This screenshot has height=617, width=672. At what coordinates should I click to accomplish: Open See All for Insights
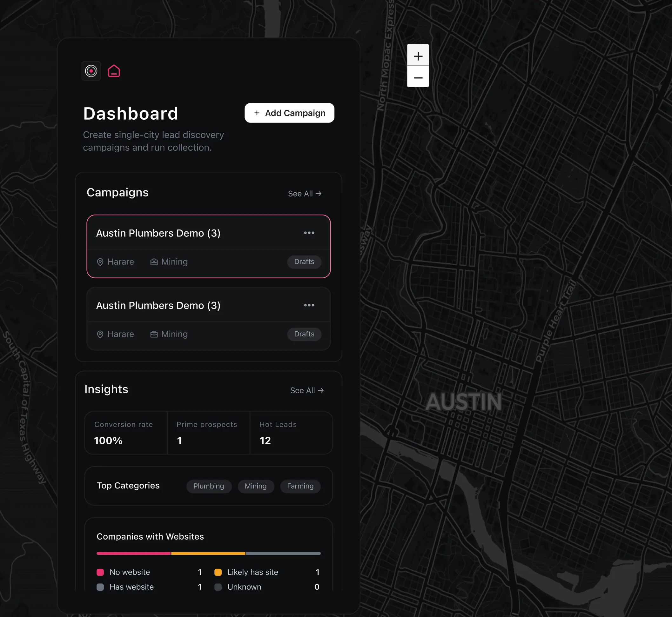pos(306,390)
